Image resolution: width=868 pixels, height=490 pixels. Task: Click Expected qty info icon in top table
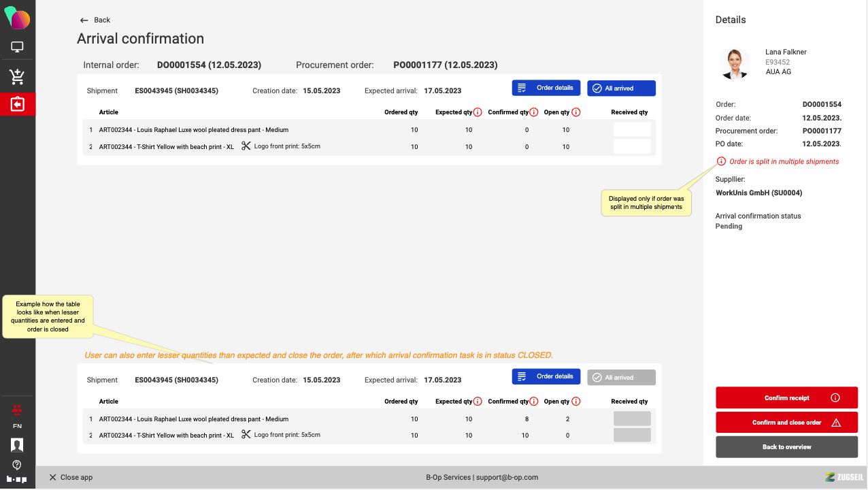(x=478, y=112)
